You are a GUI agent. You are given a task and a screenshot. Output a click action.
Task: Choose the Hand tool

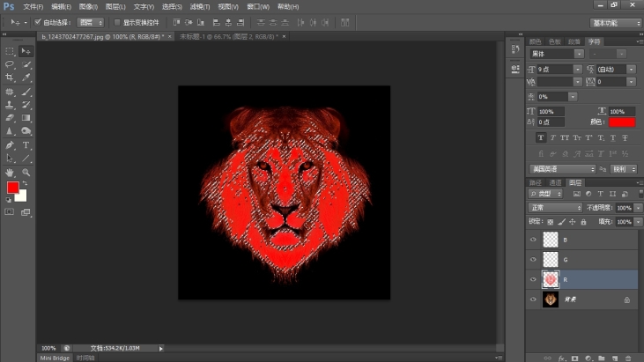10,172
